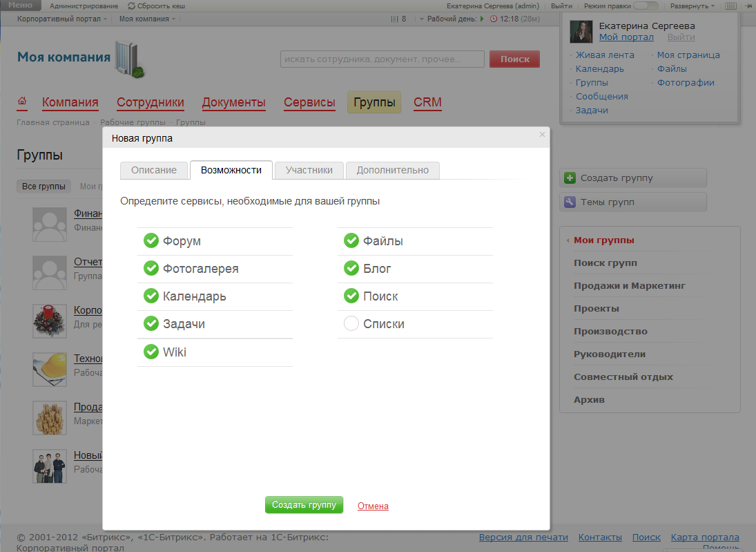The width and height of the screenshot is (756, 552).
Task: Click the keyboard icon in top panel
Action: [731, 6]
